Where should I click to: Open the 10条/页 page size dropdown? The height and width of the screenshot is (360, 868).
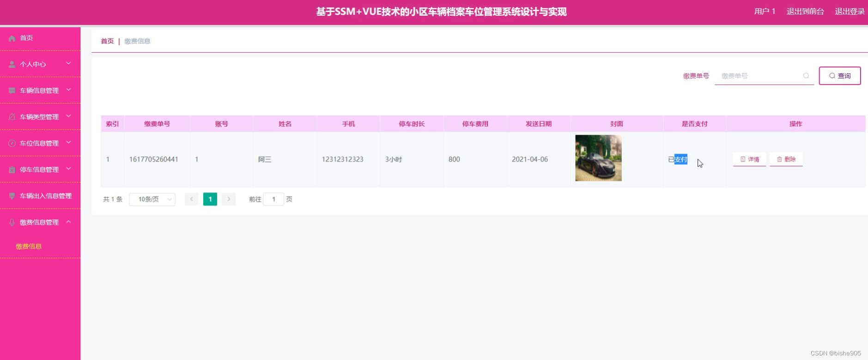[x=152, y=199]
